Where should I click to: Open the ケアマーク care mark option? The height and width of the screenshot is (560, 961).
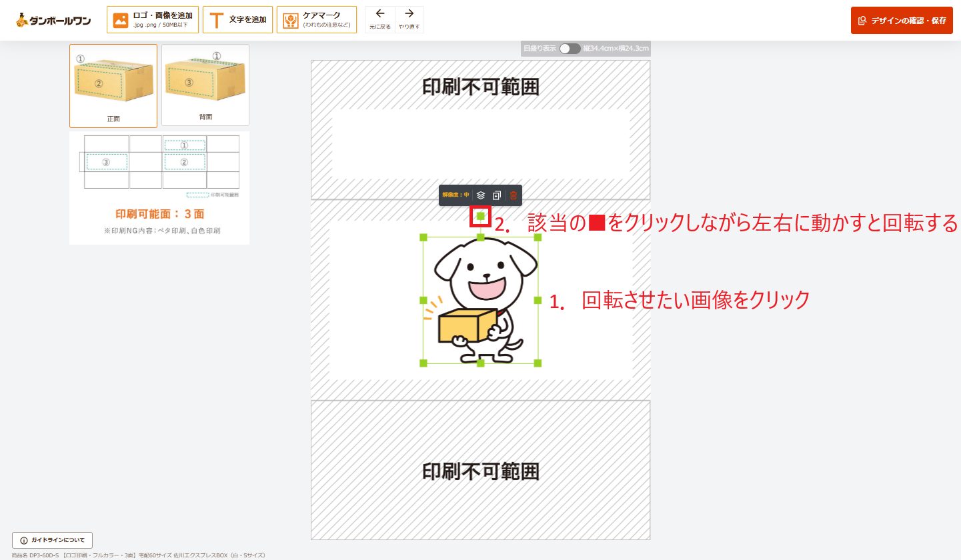(317, 20)
